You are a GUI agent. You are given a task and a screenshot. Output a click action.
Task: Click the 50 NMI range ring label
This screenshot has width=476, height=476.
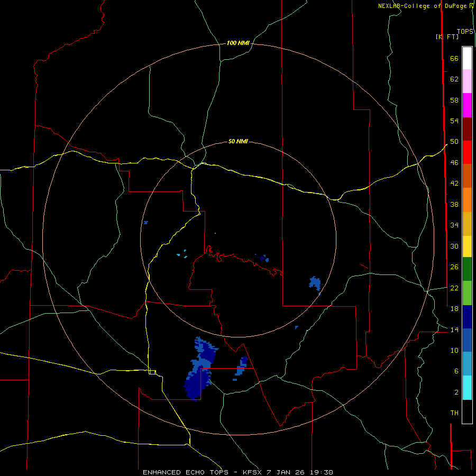point(238,141)
